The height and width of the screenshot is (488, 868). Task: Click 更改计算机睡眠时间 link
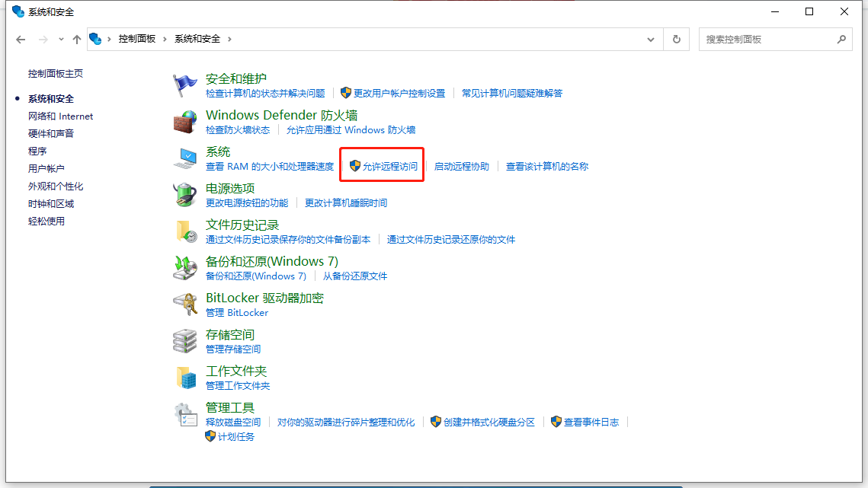click(346, 203)
